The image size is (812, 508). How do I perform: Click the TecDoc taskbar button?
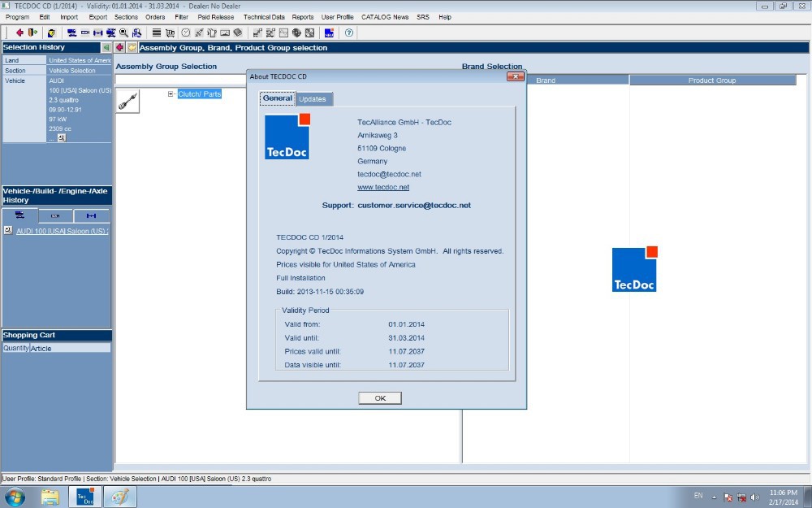point(85,497)
